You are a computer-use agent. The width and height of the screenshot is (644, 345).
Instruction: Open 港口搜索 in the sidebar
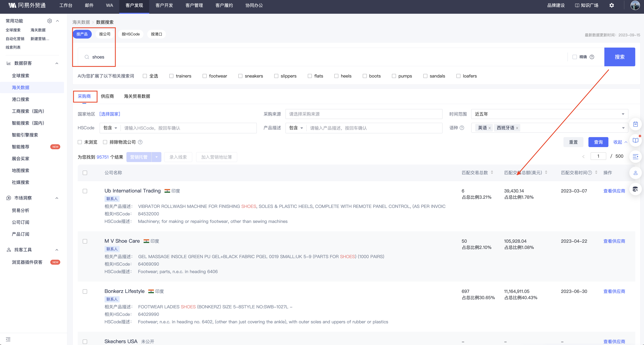(20, 99)
